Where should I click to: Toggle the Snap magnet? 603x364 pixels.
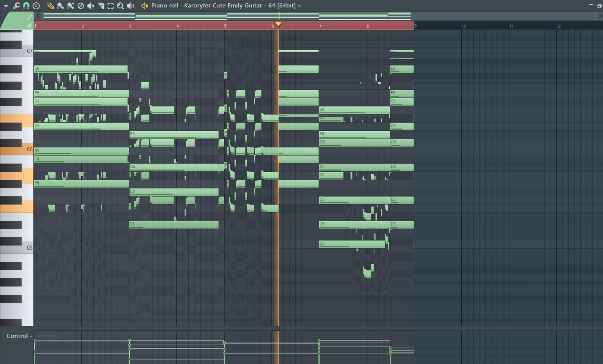pyautogui.click(x=26, y=6)
